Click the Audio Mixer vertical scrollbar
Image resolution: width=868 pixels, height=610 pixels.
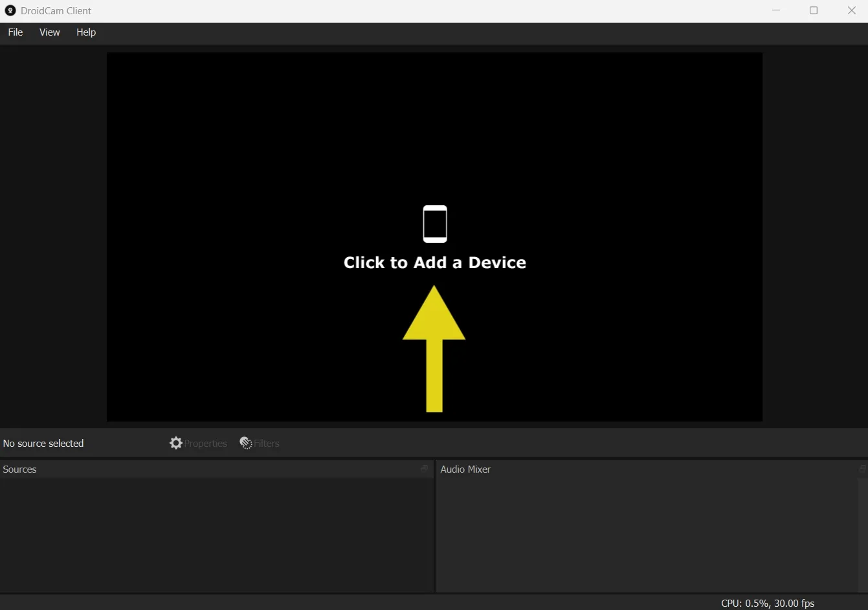(x=862, y=534)
